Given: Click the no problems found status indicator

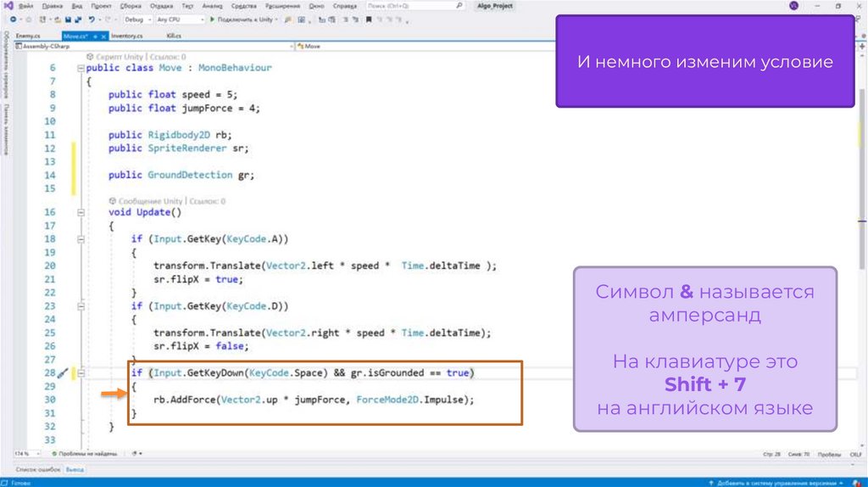Looking at the screenshot, I should [84, 454].
